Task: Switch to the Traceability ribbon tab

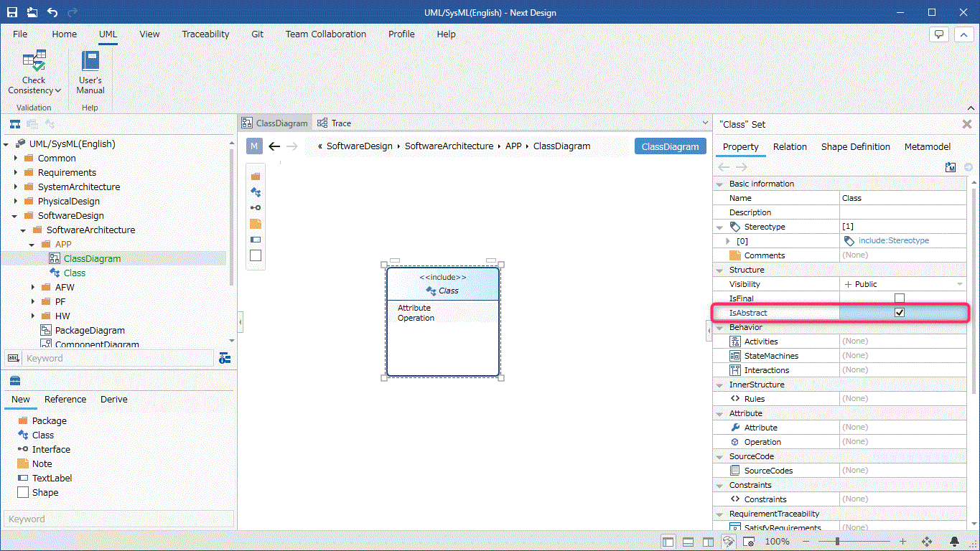Action: (205, 34)
